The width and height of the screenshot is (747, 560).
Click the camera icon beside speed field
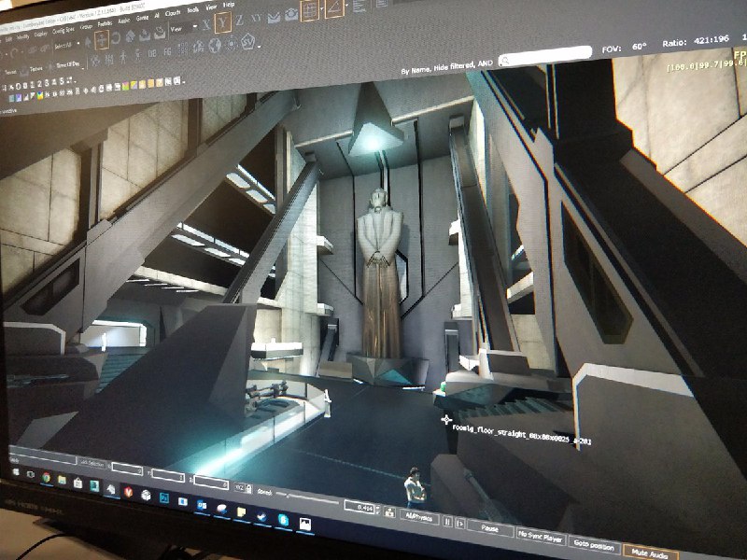[x=389, y=512]
